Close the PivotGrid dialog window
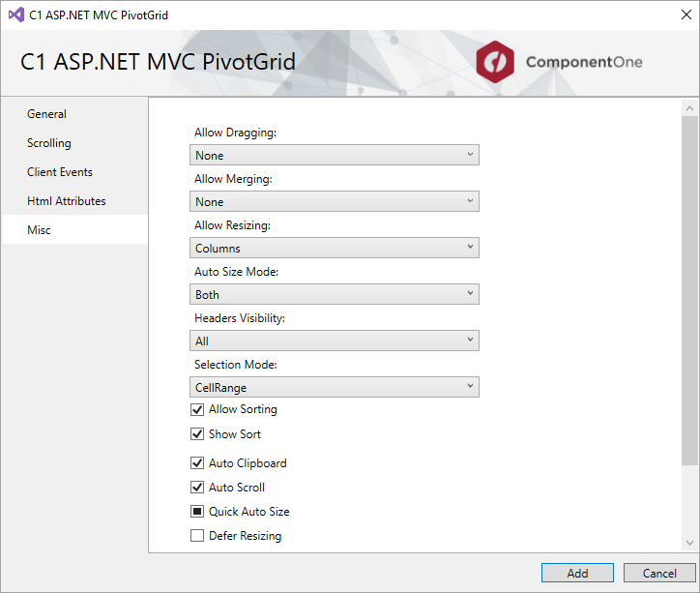 tap(686, 15)
